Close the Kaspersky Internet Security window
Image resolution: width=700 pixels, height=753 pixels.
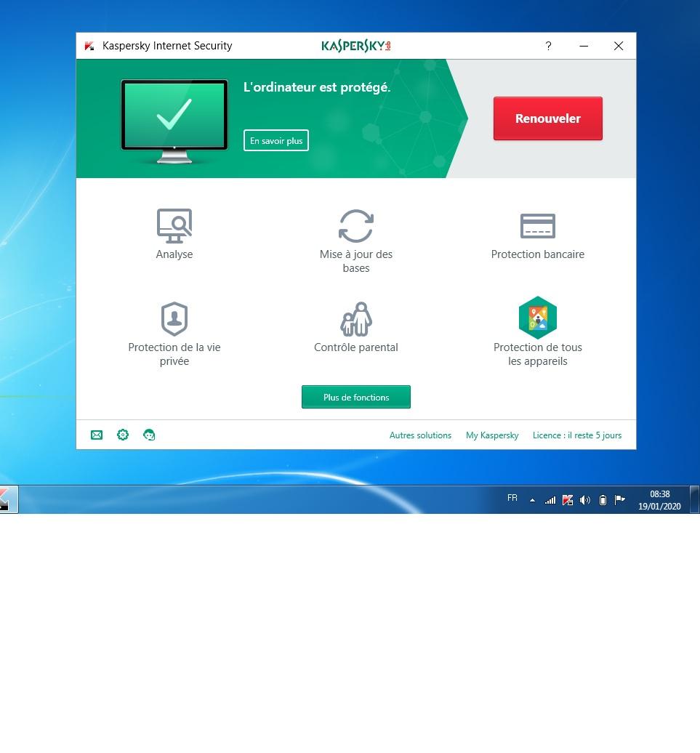pos(619,46)
